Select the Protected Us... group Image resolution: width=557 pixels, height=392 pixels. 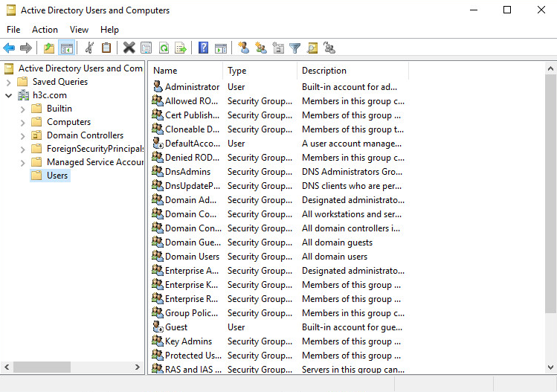[193, 356]
